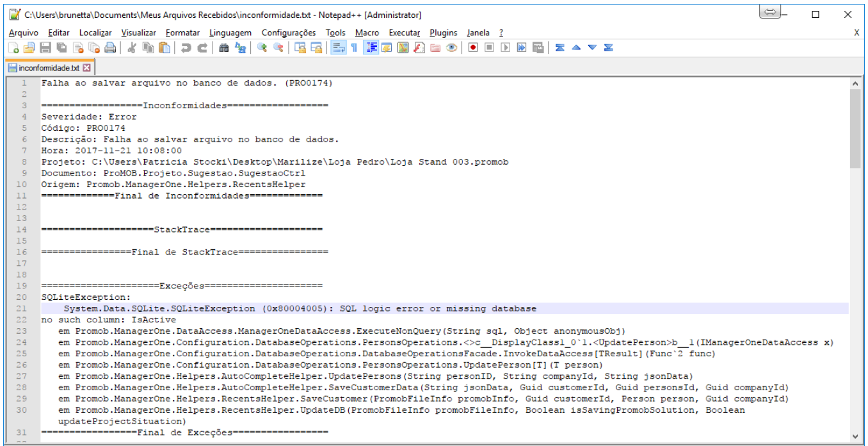This screenshot has height=446, width=868.
Task: Toggle the indent guide toolbar button
Action: click(371, 47)
